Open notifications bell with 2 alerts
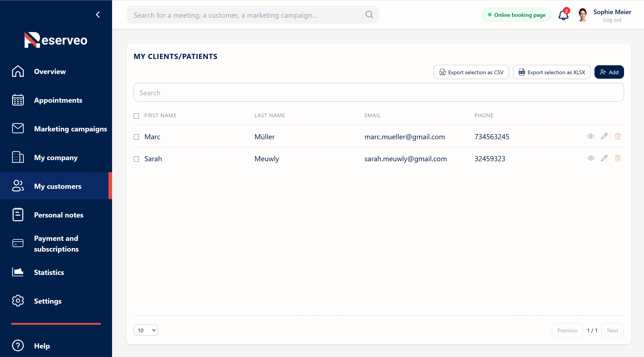 564,15
